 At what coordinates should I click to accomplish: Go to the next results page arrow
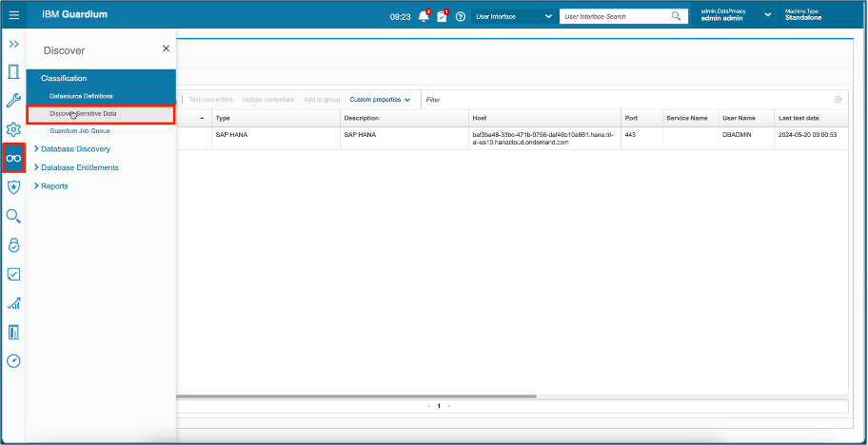pyautogui.click(x=448, y=406)
